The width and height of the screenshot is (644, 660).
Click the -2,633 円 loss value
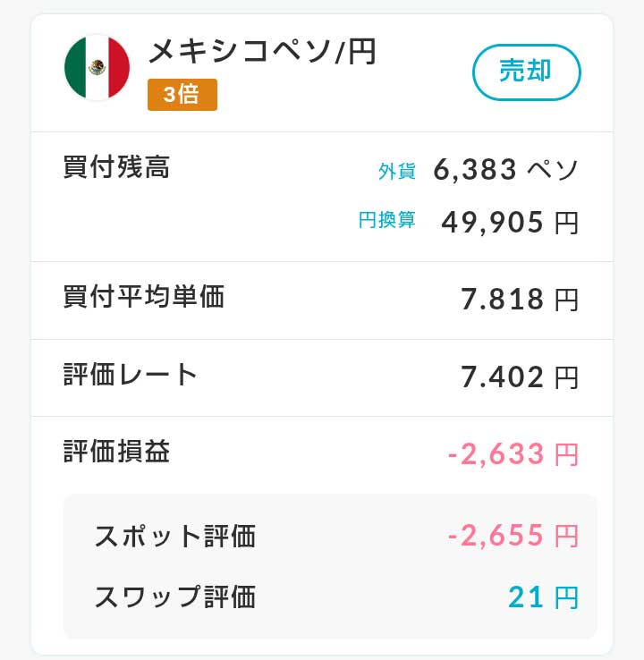pos(513,454)
